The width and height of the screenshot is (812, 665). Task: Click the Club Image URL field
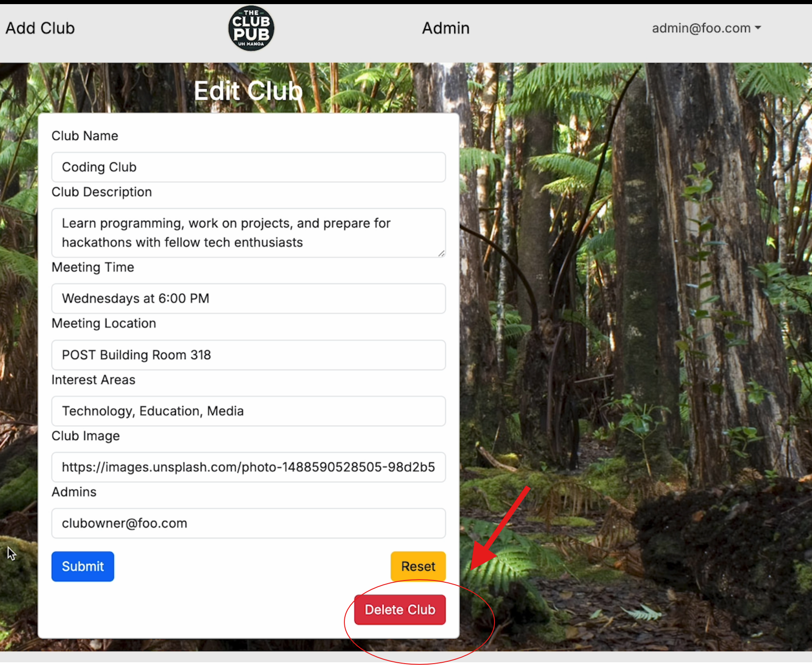pos(248,467)
